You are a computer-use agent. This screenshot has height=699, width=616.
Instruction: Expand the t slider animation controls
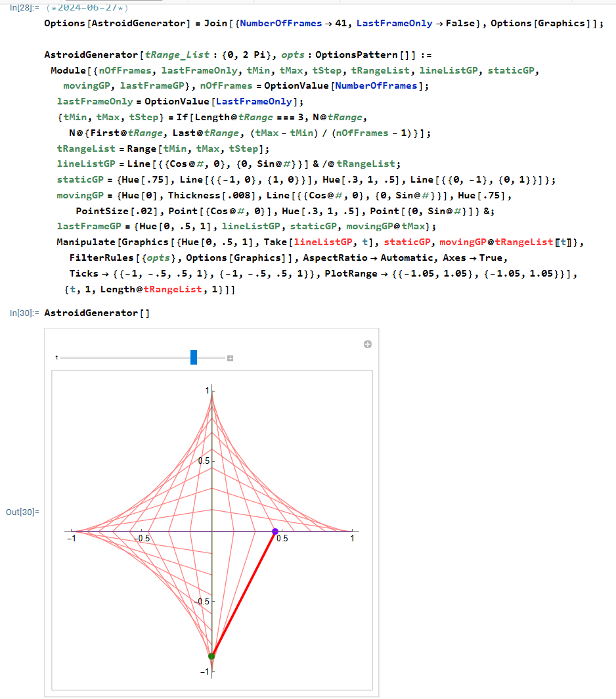pyautogui.click(x=230, y=358)
